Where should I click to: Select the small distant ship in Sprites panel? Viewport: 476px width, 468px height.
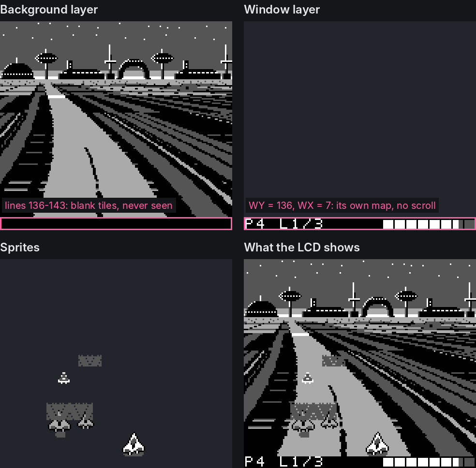[64, 378]
